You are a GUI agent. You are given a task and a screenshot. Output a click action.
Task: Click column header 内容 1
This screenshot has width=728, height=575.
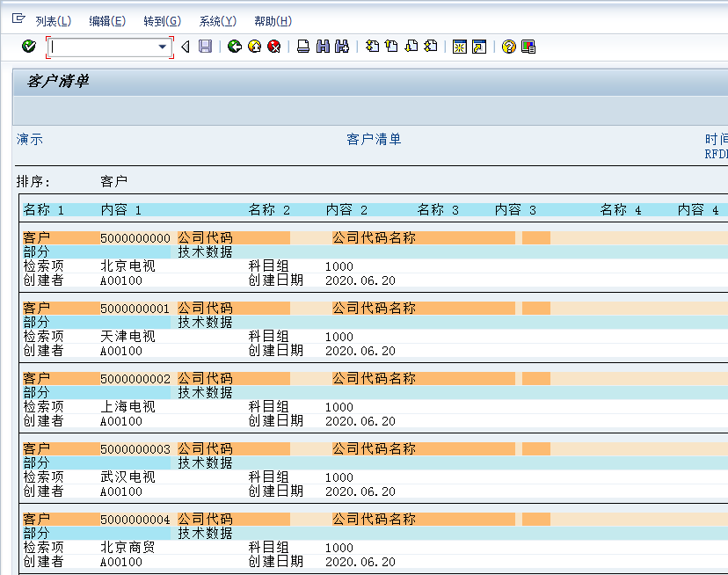tap(121, 210)
